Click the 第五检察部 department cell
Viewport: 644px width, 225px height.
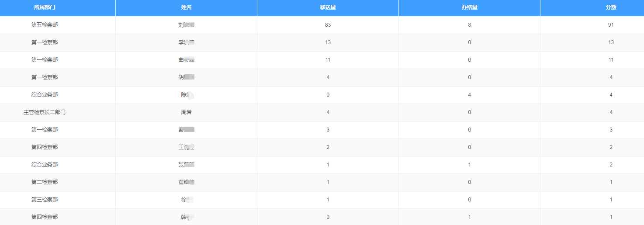pyautogui.click(x=45, y=25)
